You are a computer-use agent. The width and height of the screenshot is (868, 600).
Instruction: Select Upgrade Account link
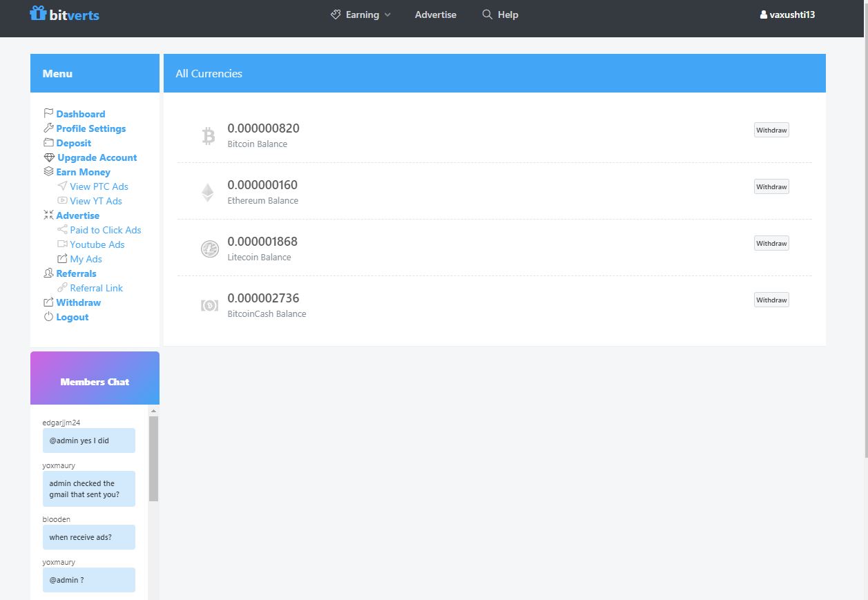[x=97, y=157]
